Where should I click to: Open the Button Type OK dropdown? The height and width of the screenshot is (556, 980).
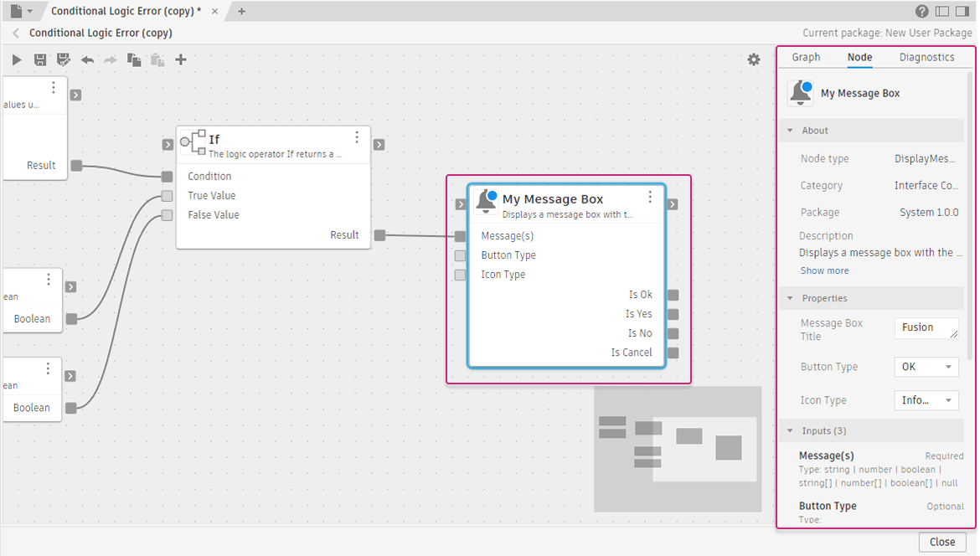pos(926,367)
